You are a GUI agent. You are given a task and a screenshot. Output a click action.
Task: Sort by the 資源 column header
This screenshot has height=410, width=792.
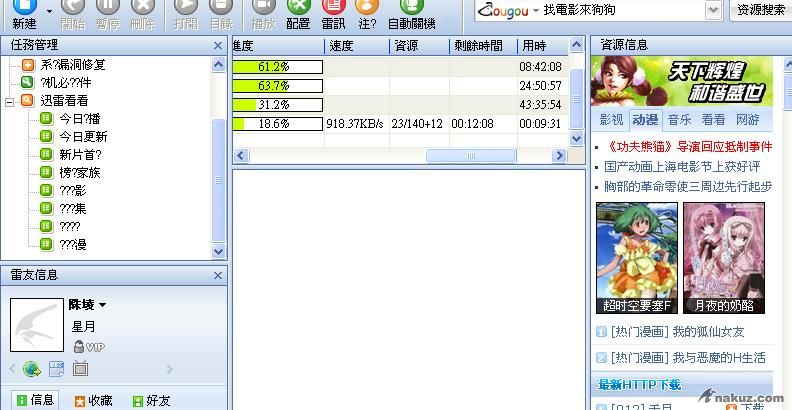tap(420, 46)
